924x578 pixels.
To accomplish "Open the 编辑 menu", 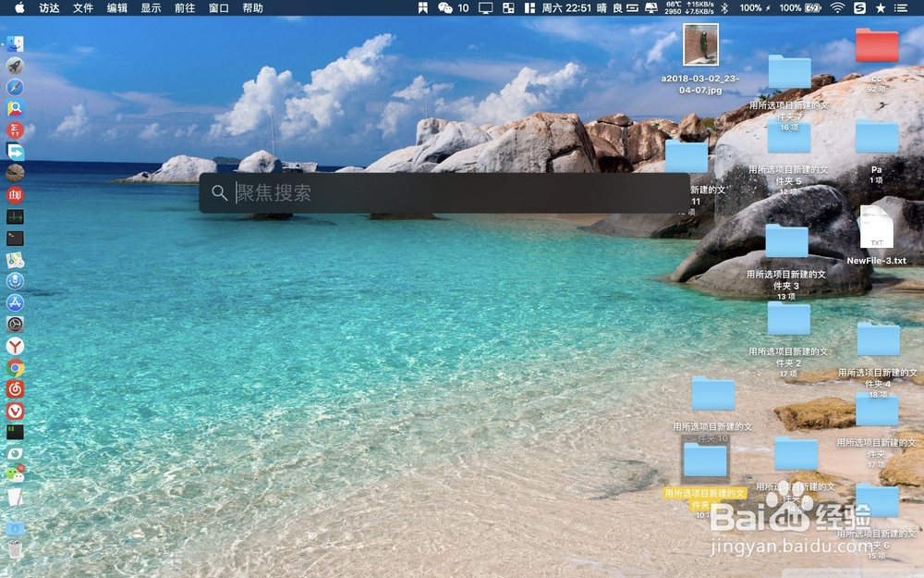I will (117, 7).
